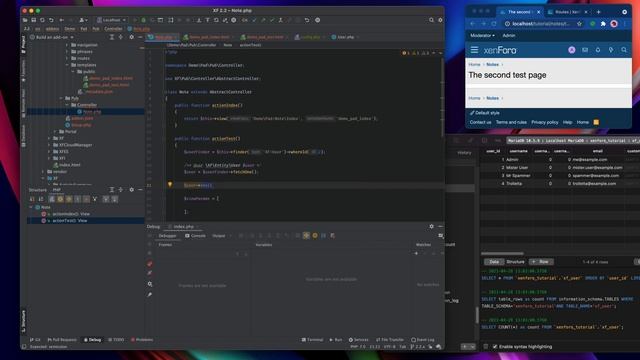The image size is (640, 360).
Task: Open the alerts bell icon in xenForo
Action: [x=598, y=50]
